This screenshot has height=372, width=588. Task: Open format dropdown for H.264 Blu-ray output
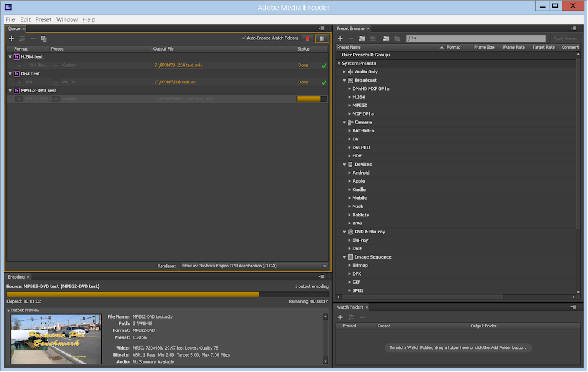pos(19,66)
